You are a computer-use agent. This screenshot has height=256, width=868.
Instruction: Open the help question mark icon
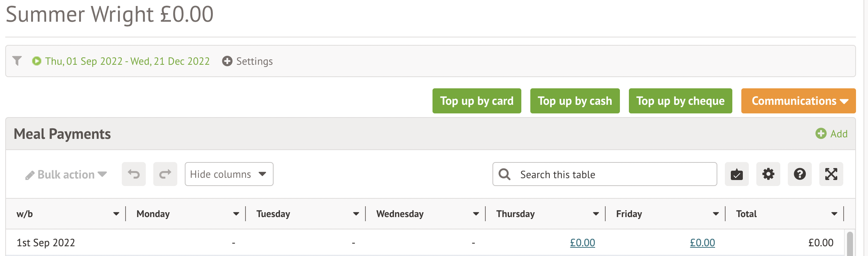[x=799, y=174]
